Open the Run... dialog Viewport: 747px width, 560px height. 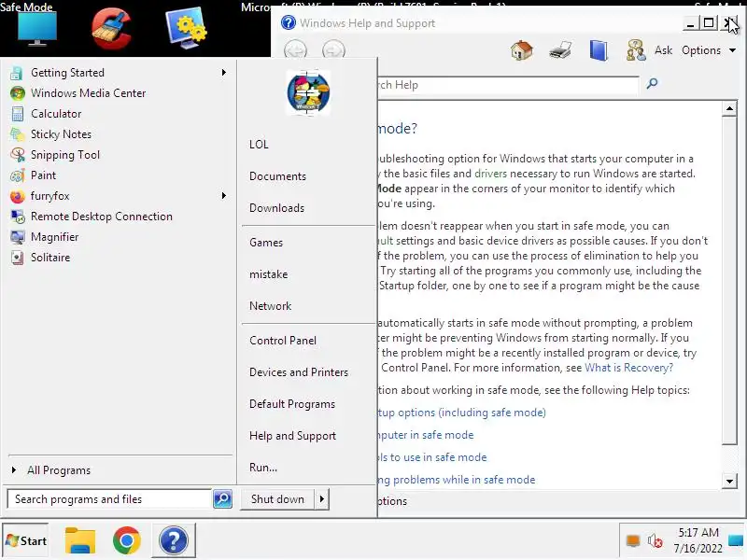coord(263,468)
